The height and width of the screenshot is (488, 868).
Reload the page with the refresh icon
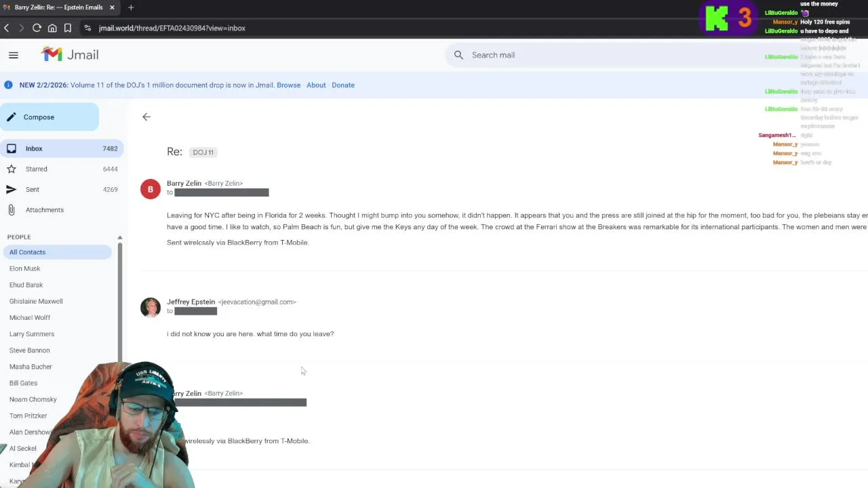37,28
